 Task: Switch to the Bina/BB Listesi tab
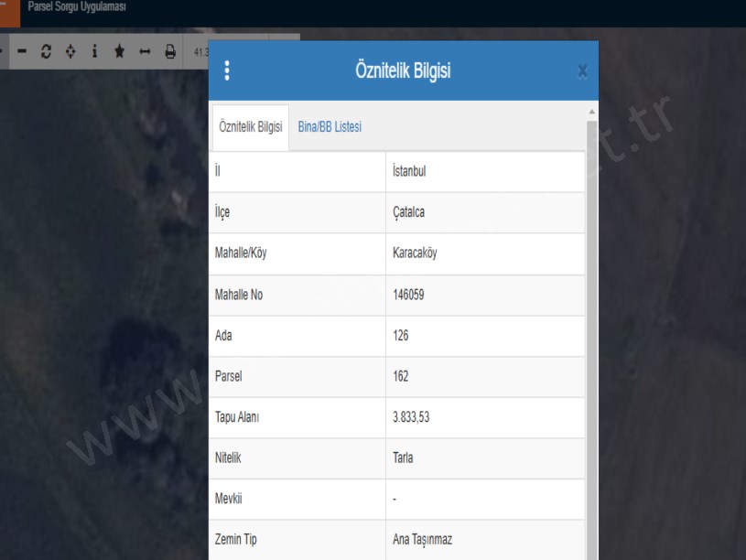[x=330, y=127]
